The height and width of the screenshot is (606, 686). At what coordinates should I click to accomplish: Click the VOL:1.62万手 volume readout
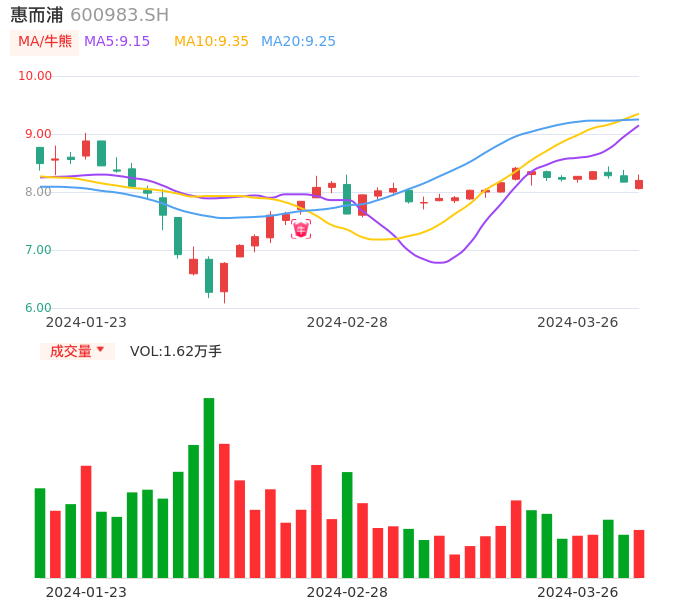pos(176,351)
